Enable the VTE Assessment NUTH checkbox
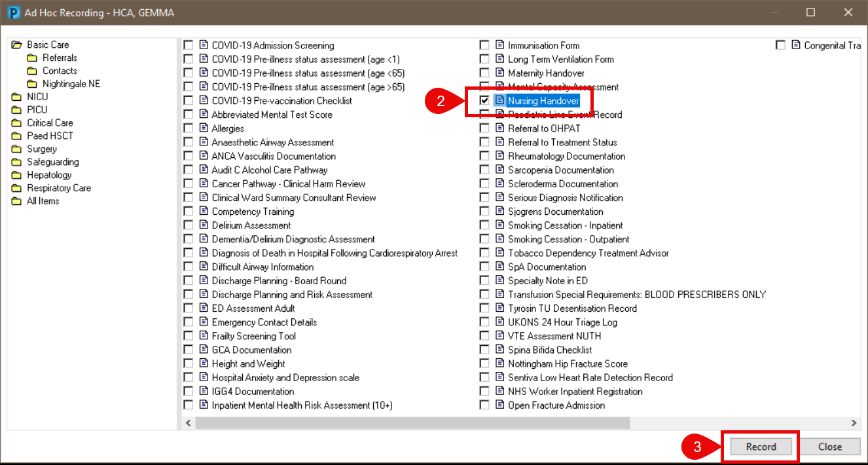 [484, 337]
